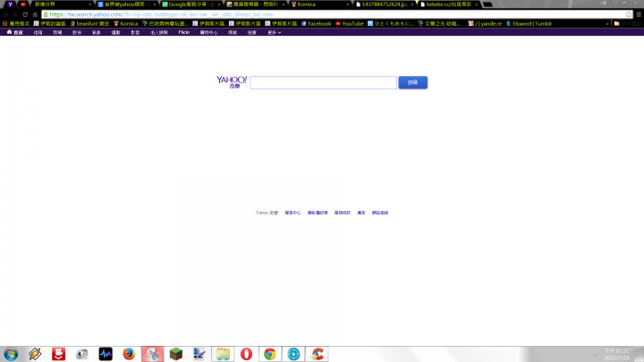644x362 pixels.
Task: Expand the bookmarks bar overflow chevron
Action: [607, 24]
